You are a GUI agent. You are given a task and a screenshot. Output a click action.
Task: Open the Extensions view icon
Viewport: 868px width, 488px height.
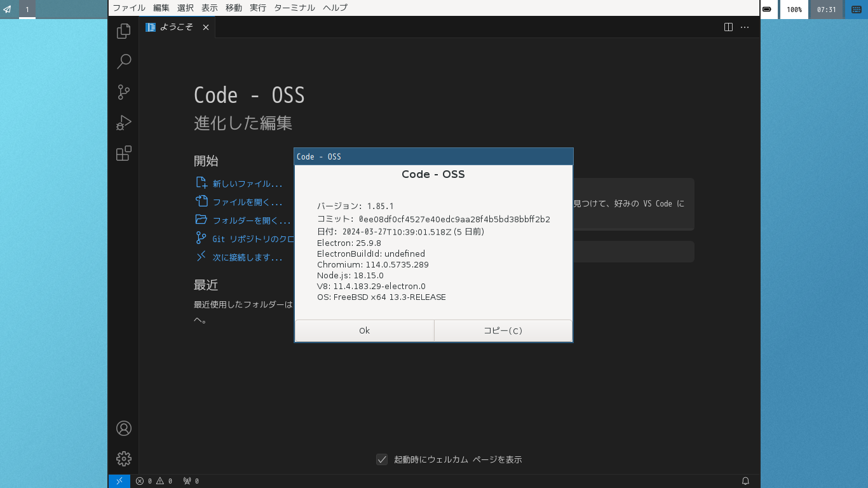pos(124,153)
